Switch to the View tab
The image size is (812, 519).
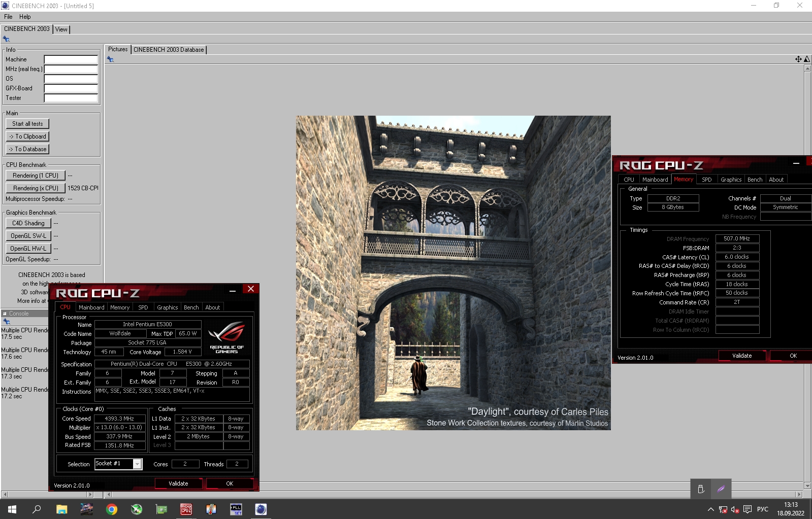61,29
